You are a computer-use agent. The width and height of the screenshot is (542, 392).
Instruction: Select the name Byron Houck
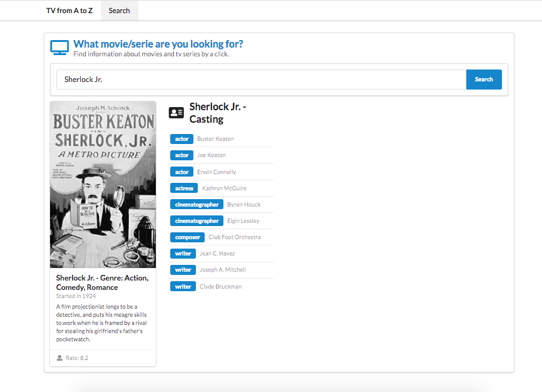243,205
